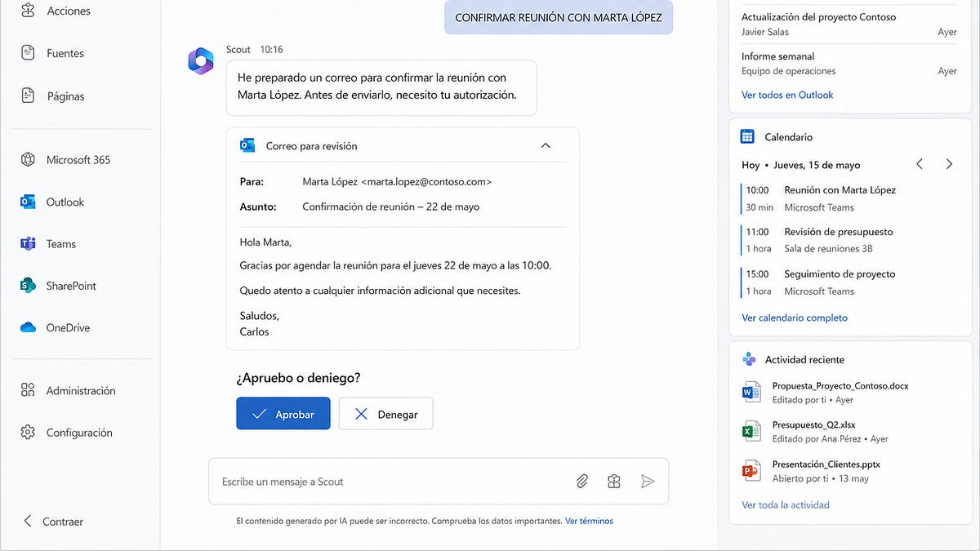Open the Ver términos link

coord(589,521)
